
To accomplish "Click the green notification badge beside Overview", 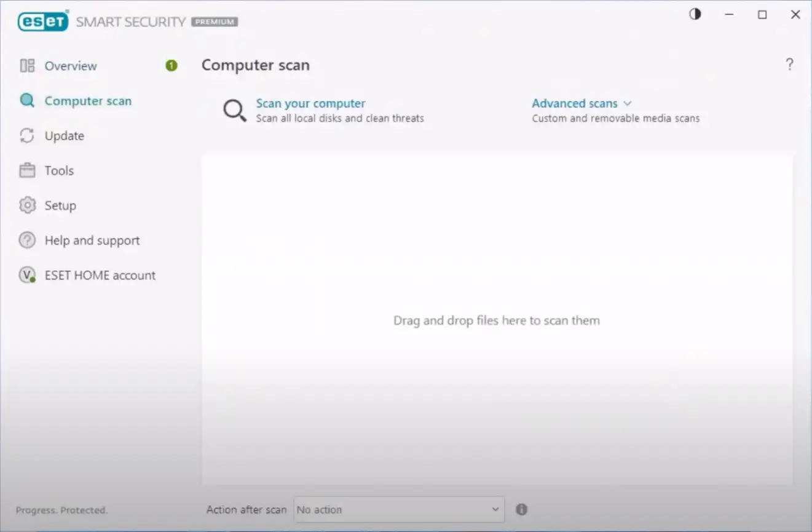I will click(171, 66).
